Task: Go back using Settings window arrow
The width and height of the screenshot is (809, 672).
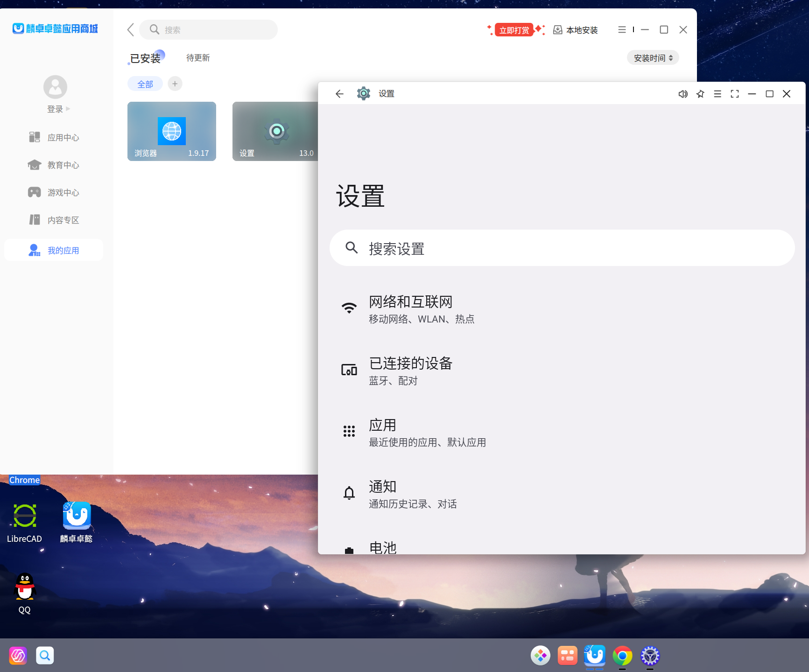Action: coord(339,94)
